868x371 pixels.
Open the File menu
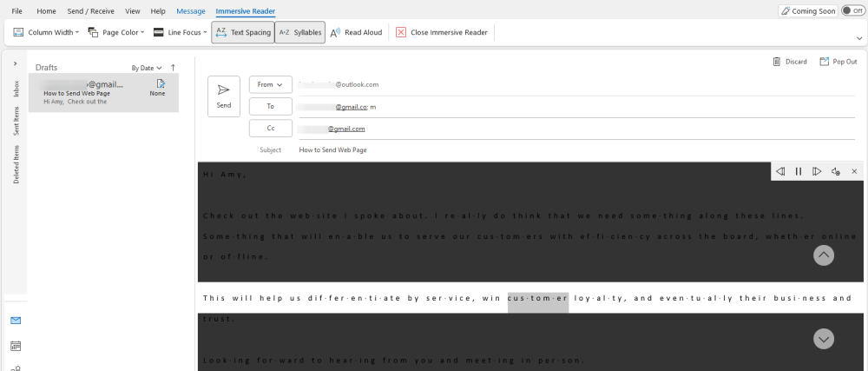click(17, 11)
